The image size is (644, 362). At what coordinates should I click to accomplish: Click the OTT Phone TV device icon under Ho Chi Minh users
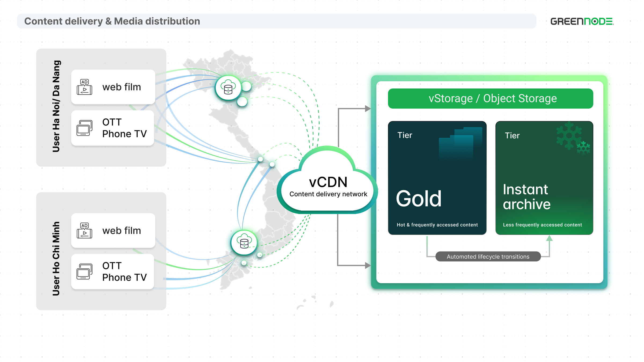(x=85, y=271)
